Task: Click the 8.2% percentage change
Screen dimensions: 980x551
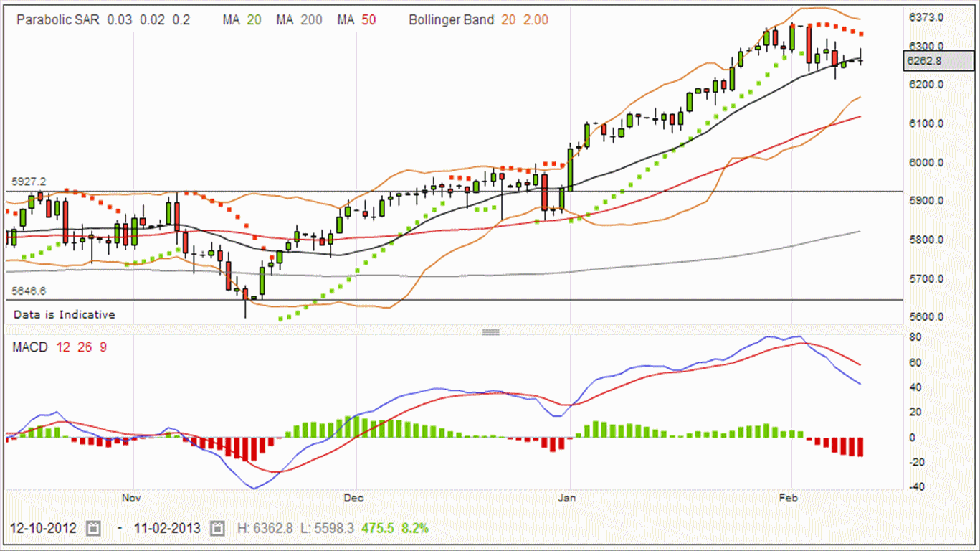Action: pos(415,529)
